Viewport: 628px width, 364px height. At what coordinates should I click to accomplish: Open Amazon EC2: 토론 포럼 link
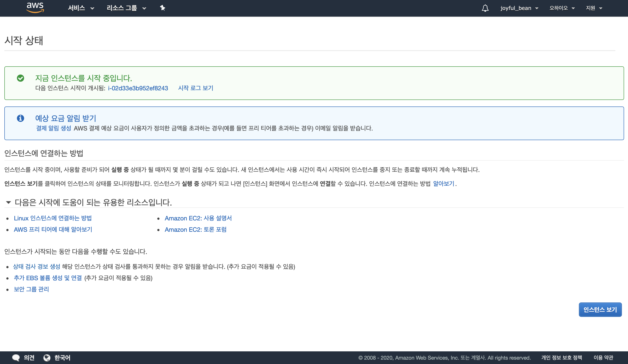click(x=195, y=229)
